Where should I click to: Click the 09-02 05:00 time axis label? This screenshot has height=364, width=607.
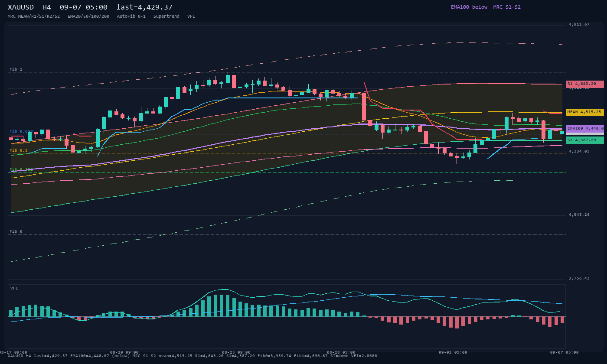pyautogui.click(x=453, y=352)
